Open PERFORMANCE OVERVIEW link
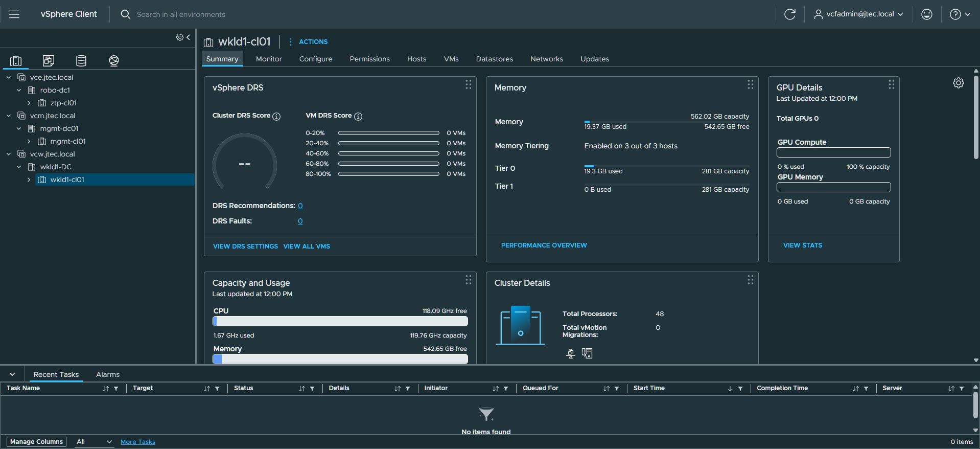The height and width of the screenshot is (449, 980). coord(544,245)
